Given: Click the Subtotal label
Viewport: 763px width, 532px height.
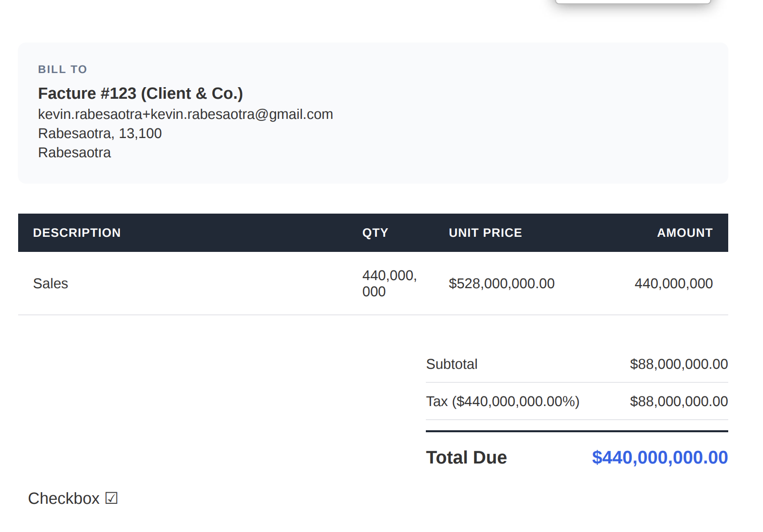Looking at the screenshot, I should pyautogui.click(x=452, y=364).
